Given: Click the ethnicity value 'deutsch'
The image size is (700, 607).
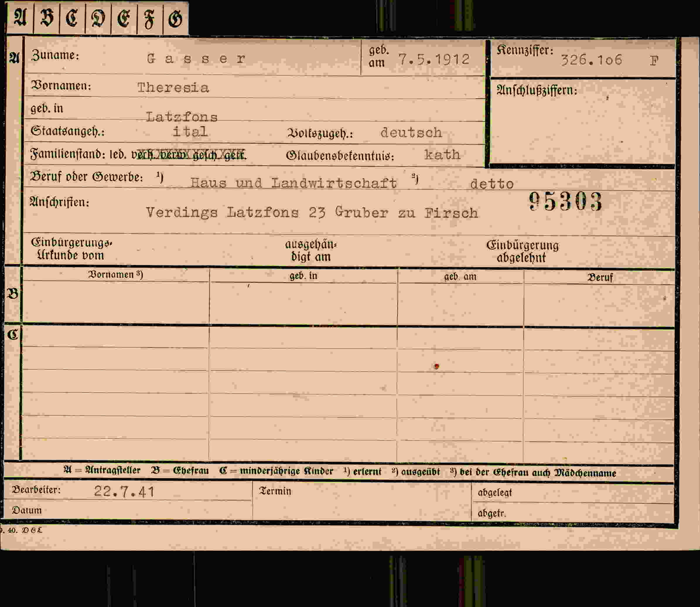Looking at the screenshot, I should click(x=411, y=132).
